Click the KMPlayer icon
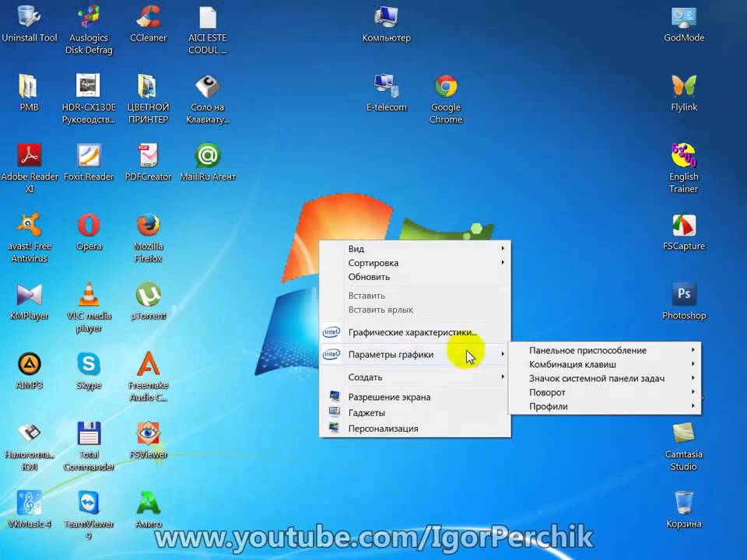Screen dimensions: 747x560 [29, 294]
